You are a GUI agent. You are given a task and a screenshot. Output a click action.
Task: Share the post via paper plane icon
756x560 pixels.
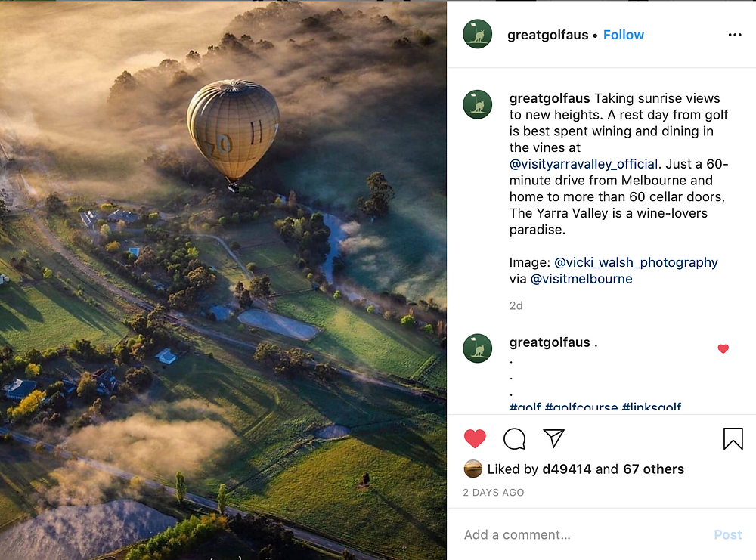click(553, 438)
